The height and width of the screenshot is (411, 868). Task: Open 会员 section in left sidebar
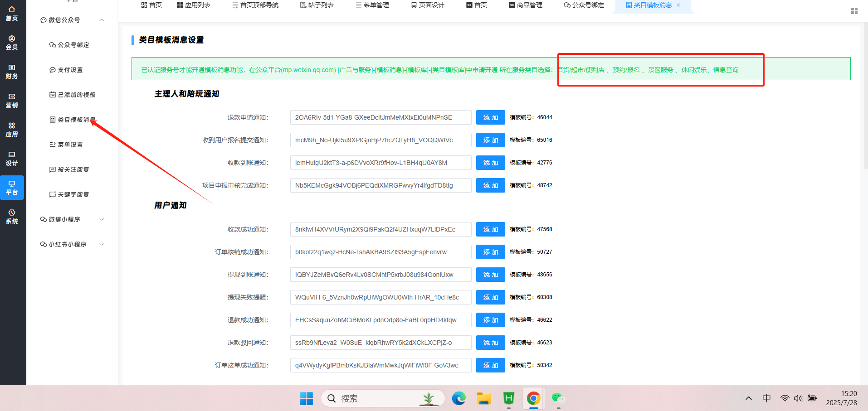(12, 43)
